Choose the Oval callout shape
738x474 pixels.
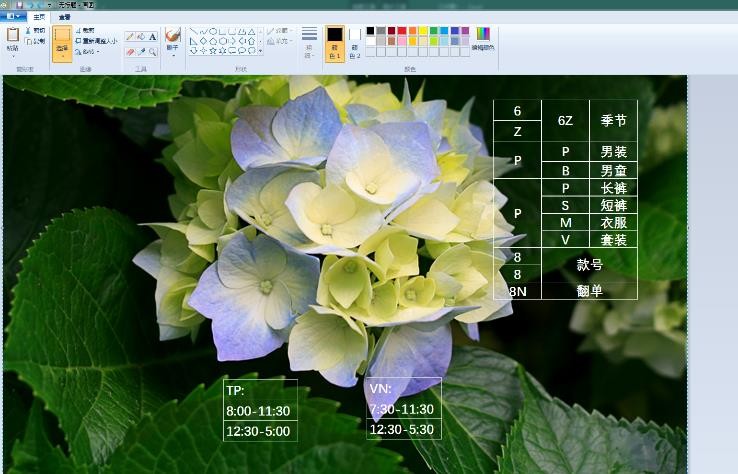pyautogui.click(x=242, y=50)
